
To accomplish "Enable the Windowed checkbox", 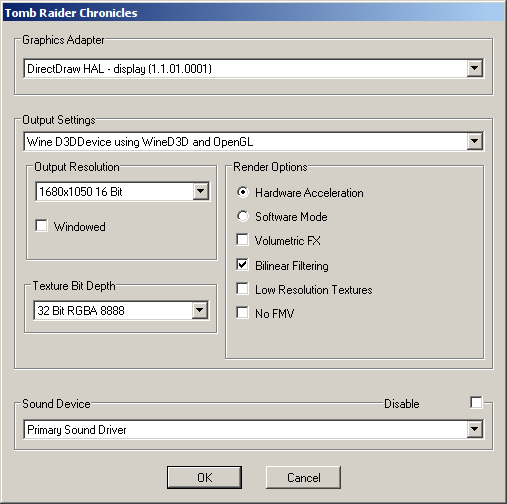I will [x=41, y=226].
